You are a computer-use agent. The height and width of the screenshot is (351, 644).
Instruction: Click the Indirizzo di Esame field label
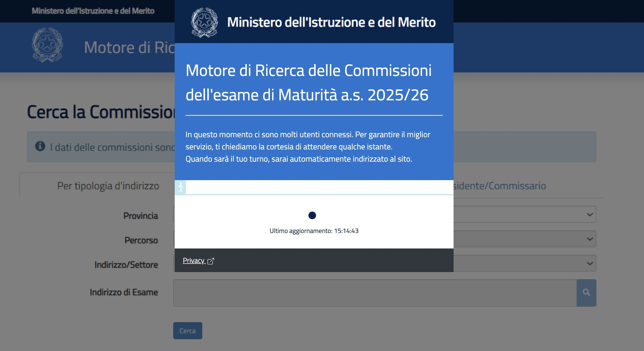(124, 292)
